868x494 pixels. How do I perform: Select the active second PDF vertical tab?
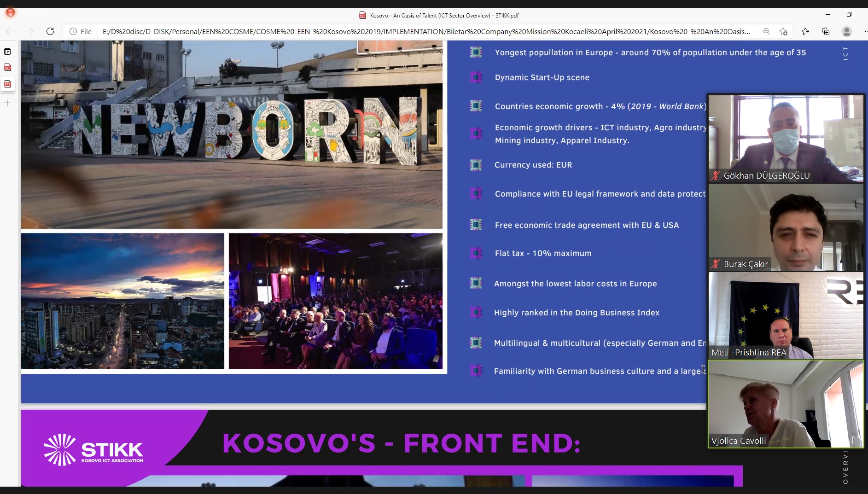[7, 84]
